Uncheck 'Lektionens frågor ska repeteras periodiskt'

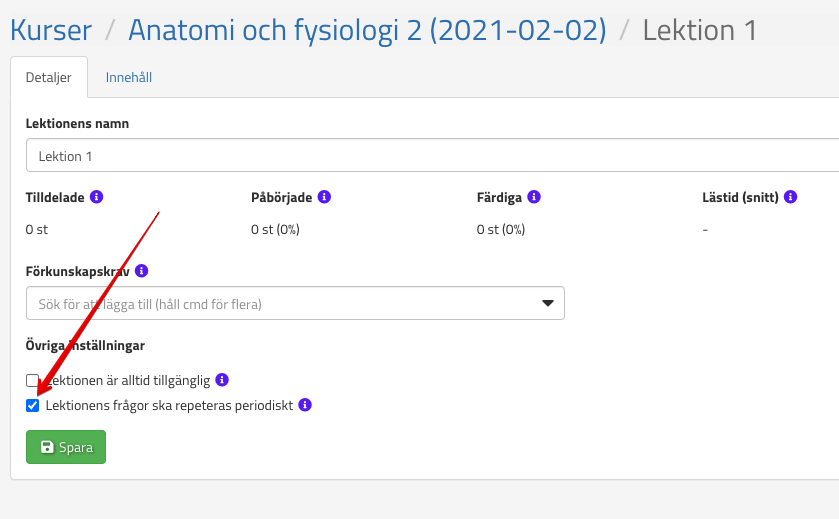coord(32,405)
